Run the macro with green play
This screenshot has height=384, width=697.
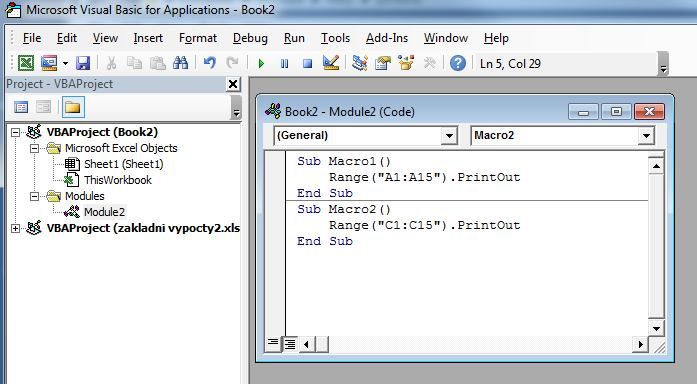coord(261,64)
